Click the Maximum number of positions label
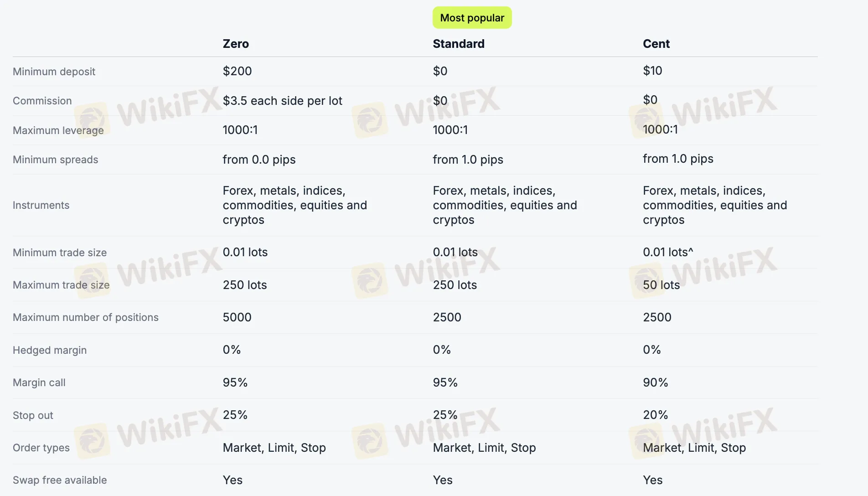Image resolution: width=868 pixels, height=496 pixels. point(86,317)
